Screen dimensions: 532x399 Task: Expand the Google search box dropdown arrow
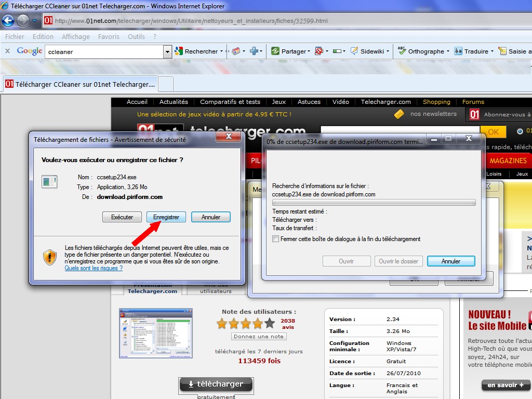point(167,51)
